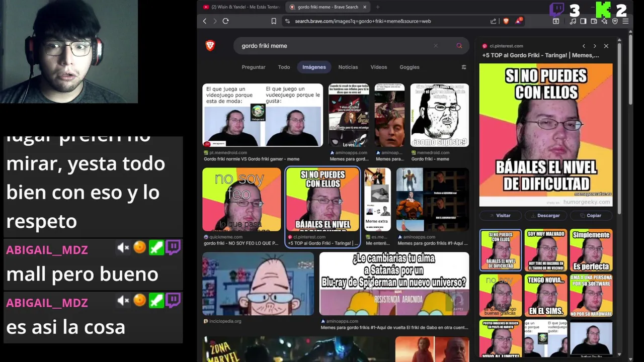
Task: Show next image in preview panel
Action: click(595, 46)
